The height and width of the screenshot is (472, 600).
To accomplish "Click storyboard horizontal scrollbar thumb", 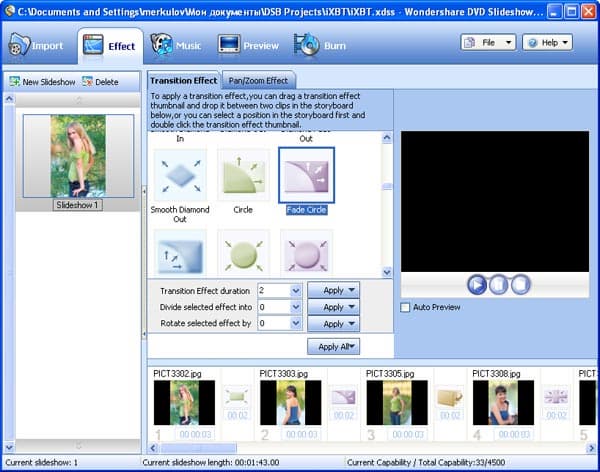I will pos(198,448).
